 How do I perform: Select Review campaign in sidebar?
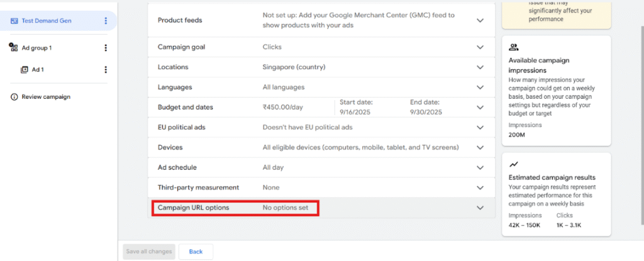tap(46, 97)
